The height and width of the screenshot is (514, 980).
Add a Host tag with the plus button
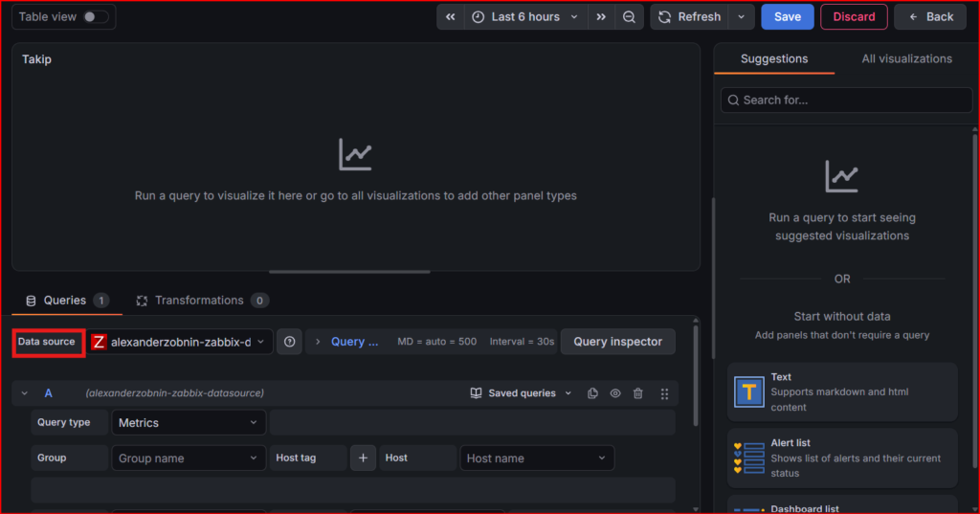click(x=363, y=458)
